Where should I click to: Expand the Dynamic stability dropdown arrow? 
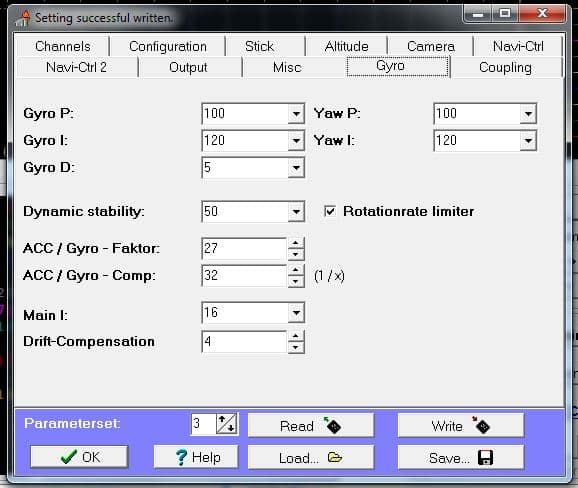pos(296,212)
